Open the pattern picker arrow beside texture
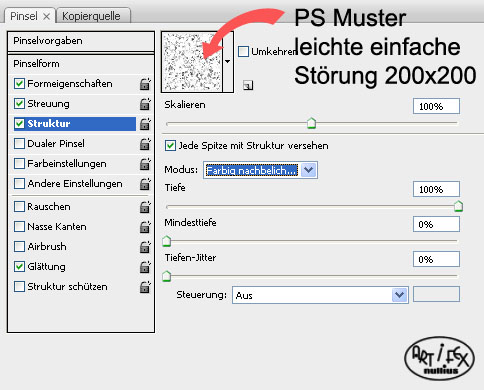The height and width of the screenshot is (390, 484). (228, 62)
